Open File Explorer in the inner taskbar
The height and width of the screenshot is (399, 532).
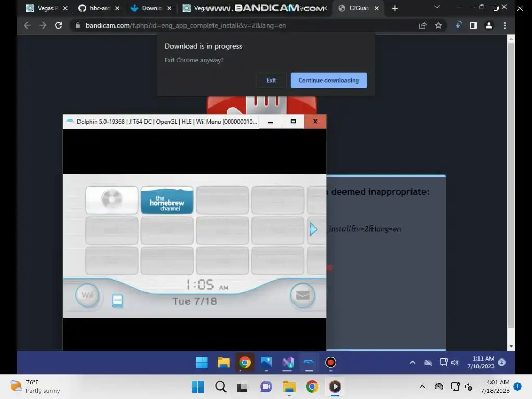223,362
